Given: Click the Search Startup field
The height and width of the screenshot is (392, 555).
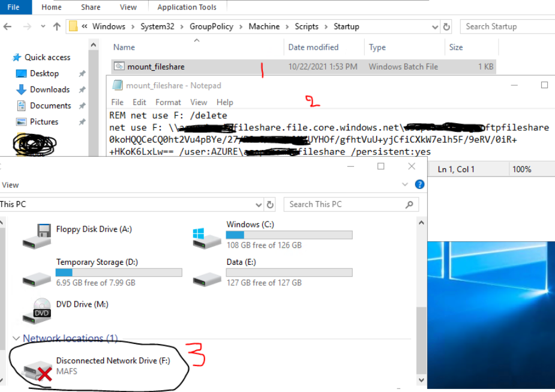Looking at the screenshot, I should (x=508, y=26).
